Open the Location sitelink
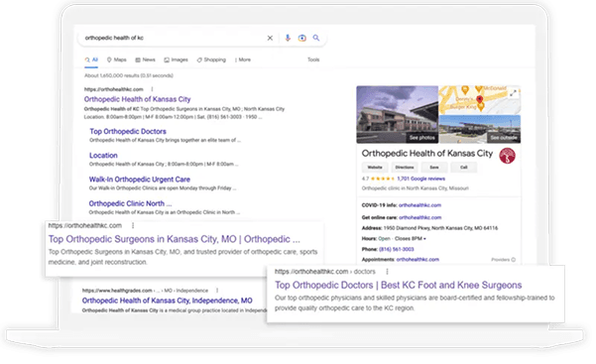 tap(103, 155)
